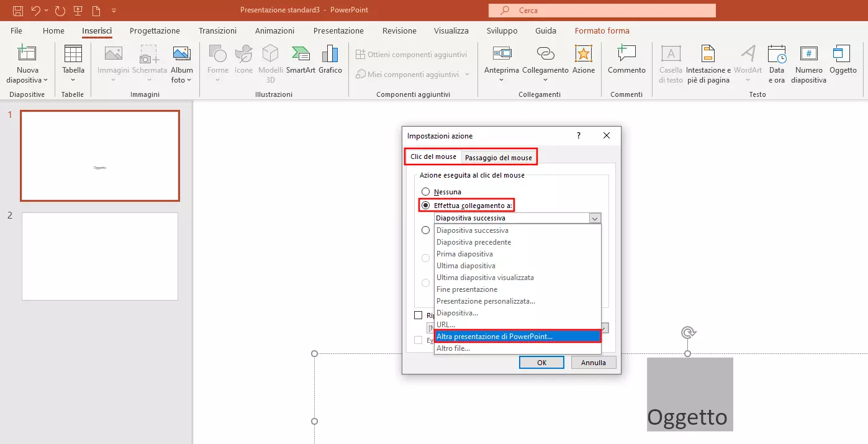
Task: Click the gray Oggetto shape on slide
Action: [690, 394]
